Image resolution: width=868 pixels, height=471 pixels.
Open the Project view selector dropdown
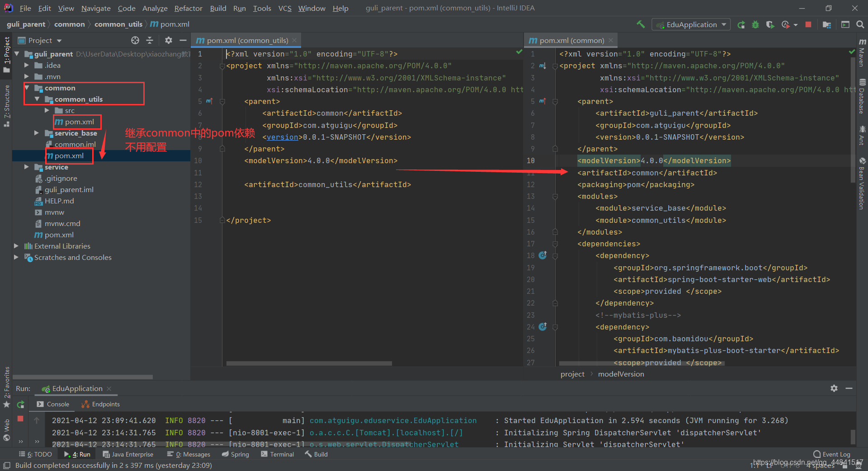tap(40, 40)
